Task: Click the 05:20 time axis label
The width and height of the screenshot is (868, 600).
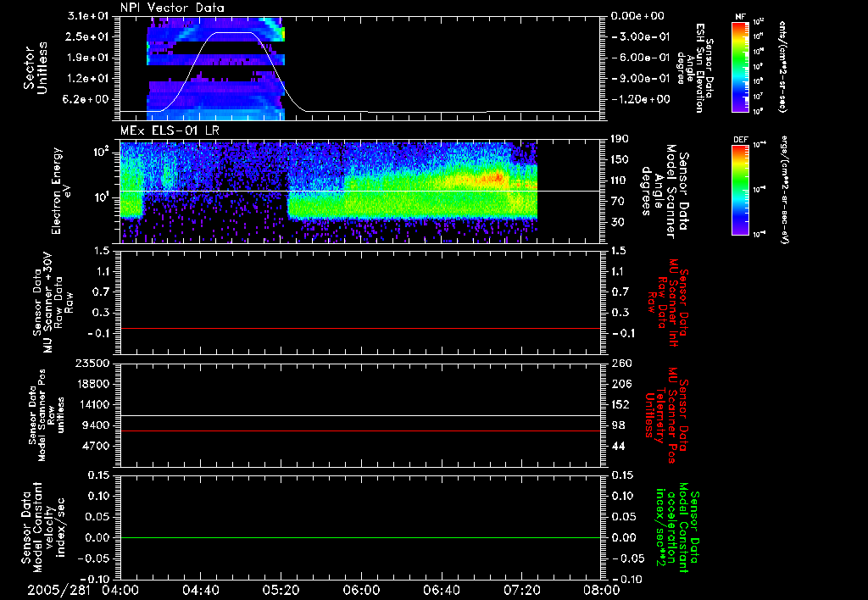Action: point(281,590)
